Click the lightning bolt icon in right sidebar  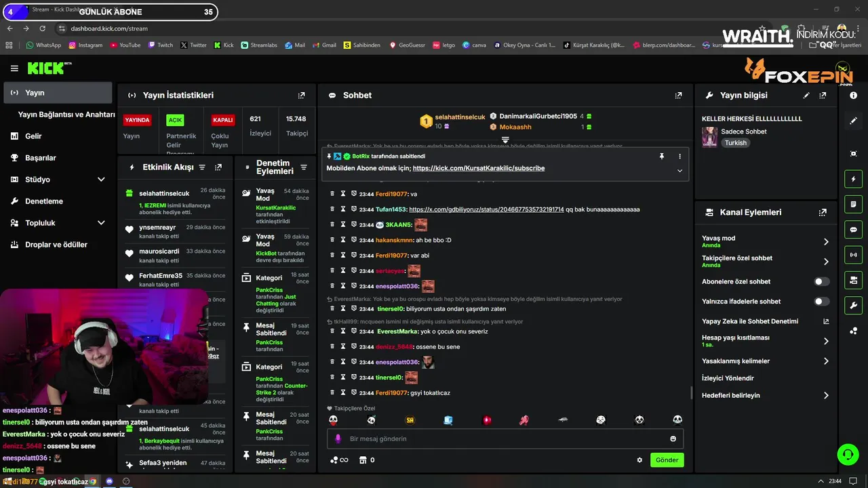853,179
